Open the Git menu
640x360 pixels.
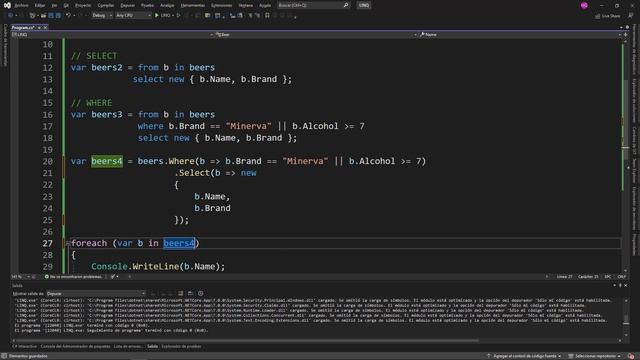pyautogui.click(x=66, y=5)
